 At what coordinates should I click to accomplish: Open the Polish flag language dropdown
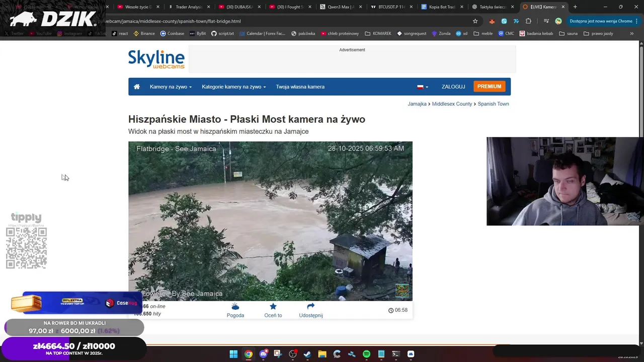click(x=423, y=86)
